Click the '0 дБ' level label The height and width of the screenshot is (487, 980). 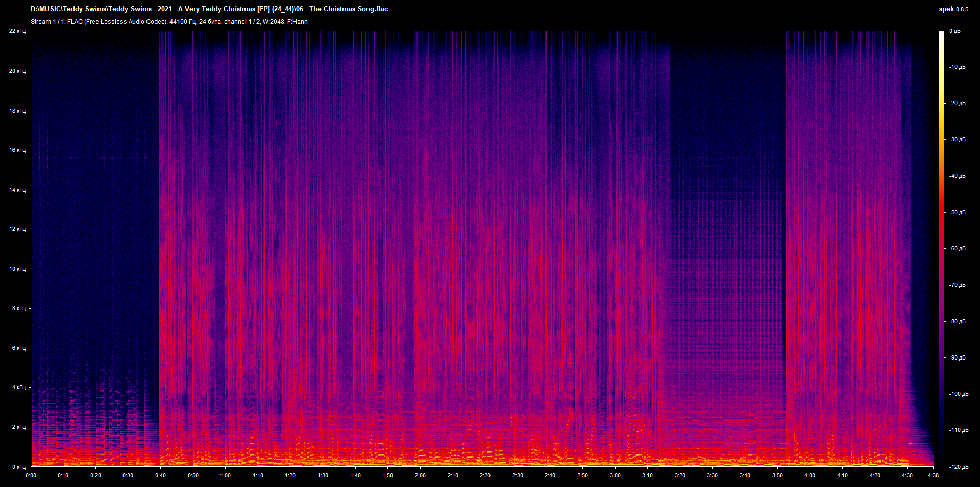955,31
